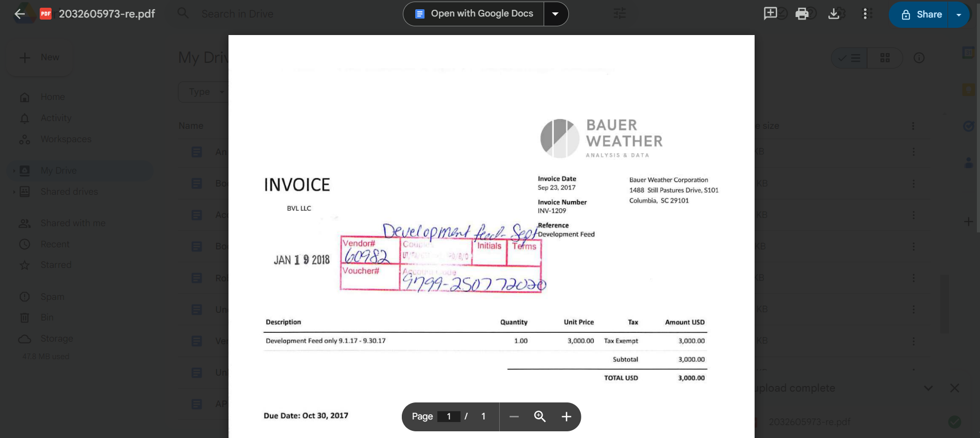Add a comment using the plus comment icon
This screenshot has width=980, height=438.
[x=770, y=13]
